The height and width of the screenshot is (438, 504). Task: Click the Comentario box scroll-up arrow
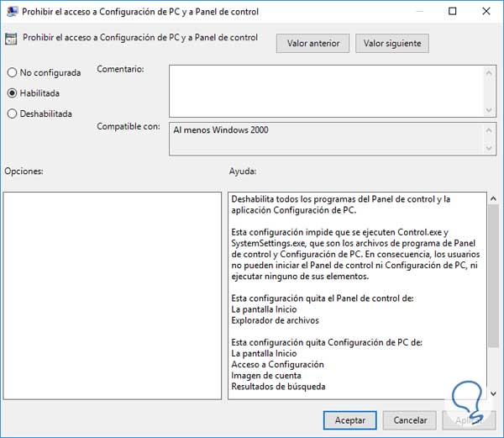[x=490, y=72]
